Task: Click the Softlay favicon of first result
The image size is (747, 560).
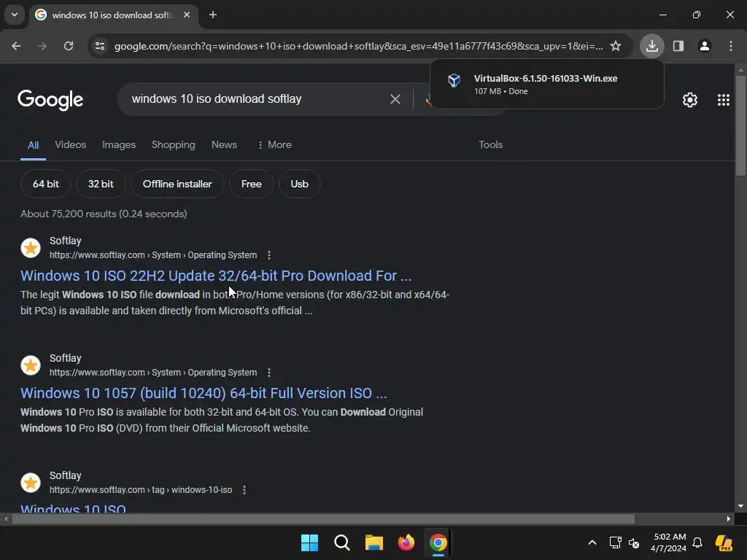Action: tap(31, 248)
